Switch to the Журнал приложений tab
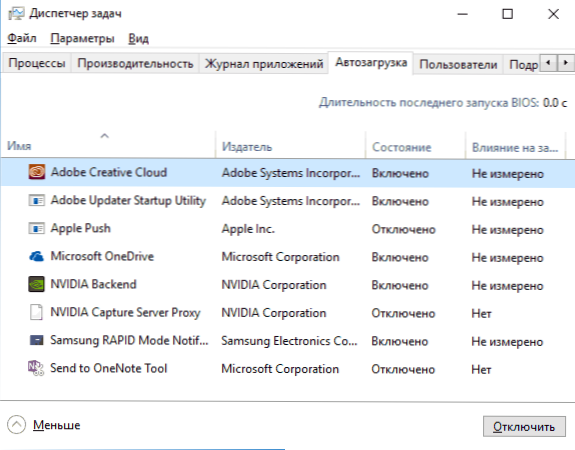The height and width of the screenshot is (450, 575). (264, 63)
